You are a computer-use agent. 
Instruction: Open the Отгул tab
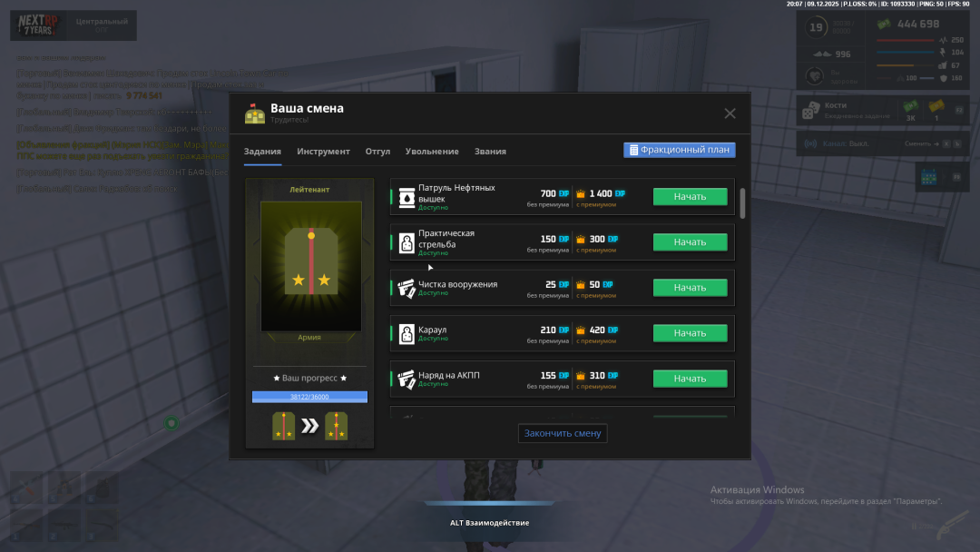(377, 152)
